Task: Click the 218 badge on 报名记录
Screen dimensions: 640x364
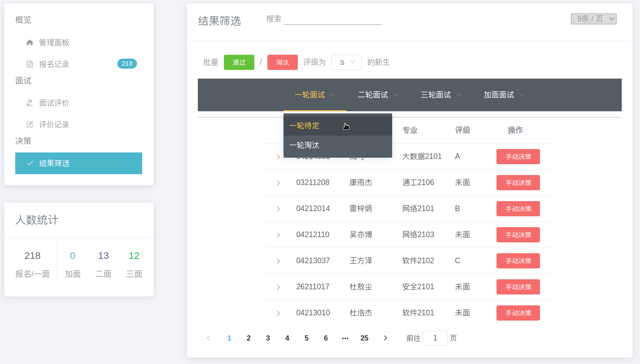Action: [x=127, y=64]
